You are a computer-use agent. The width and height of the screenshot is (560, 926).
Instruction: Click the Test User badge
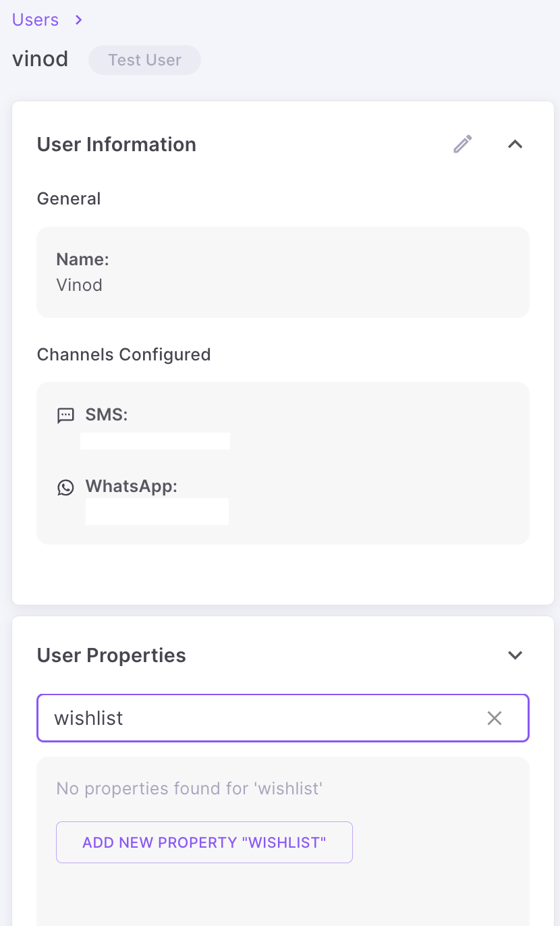coord(144,60)
